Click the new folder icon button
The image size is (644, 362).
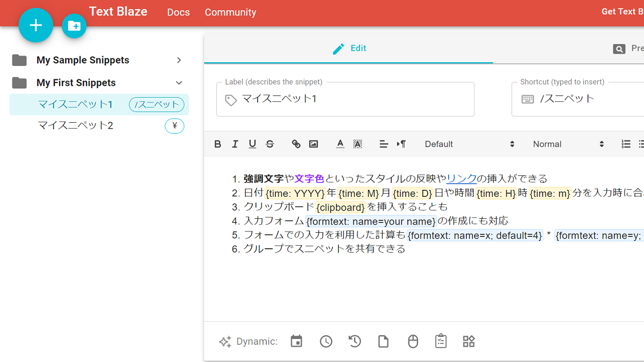[74, 26]
